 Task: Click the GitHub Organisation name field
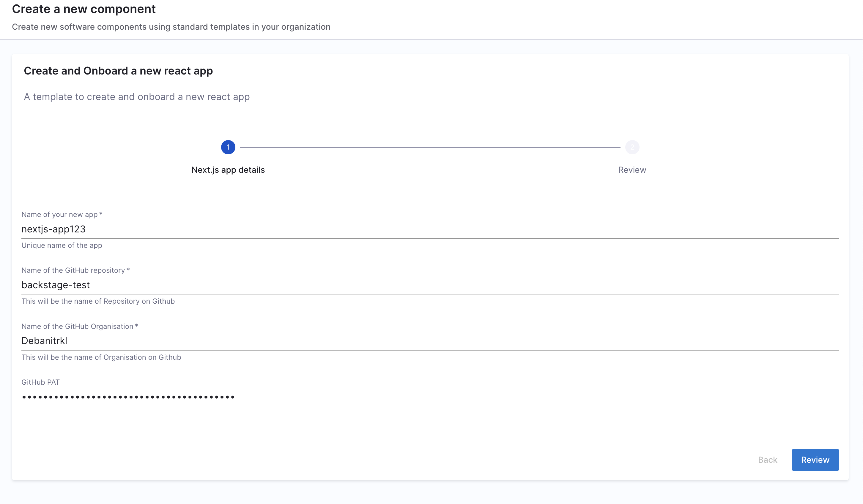430,340
